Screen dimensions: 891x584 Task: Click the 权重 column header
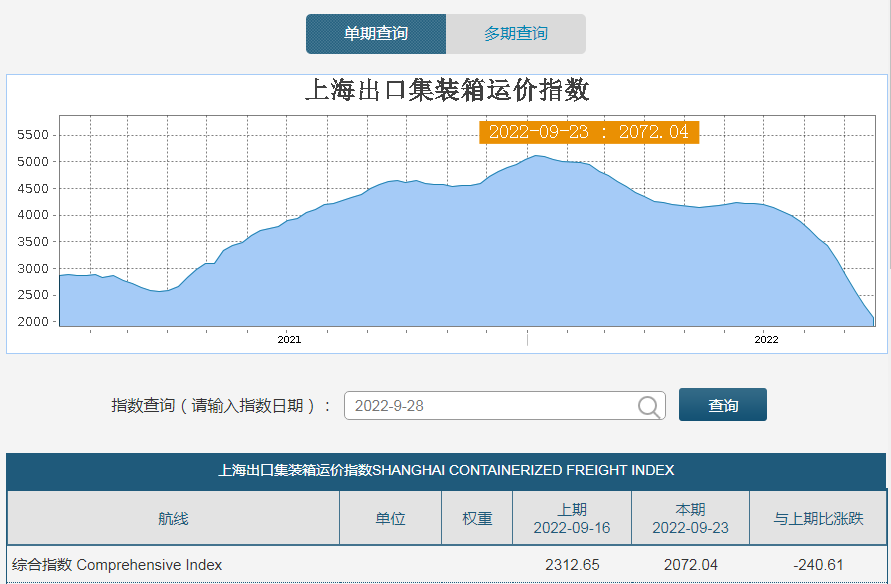477,518
